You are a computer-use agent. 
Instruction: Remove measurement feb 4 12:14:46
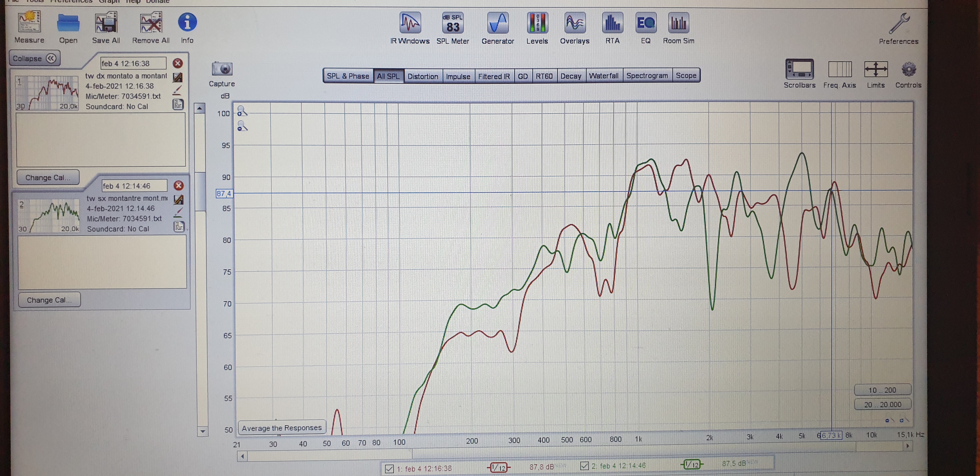(x=179, y=186)
